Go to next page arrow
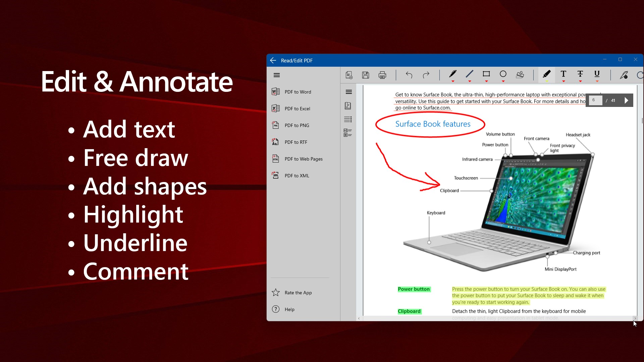Image resolution: width=644 pixels, height=362 pixels. (626, 100)
